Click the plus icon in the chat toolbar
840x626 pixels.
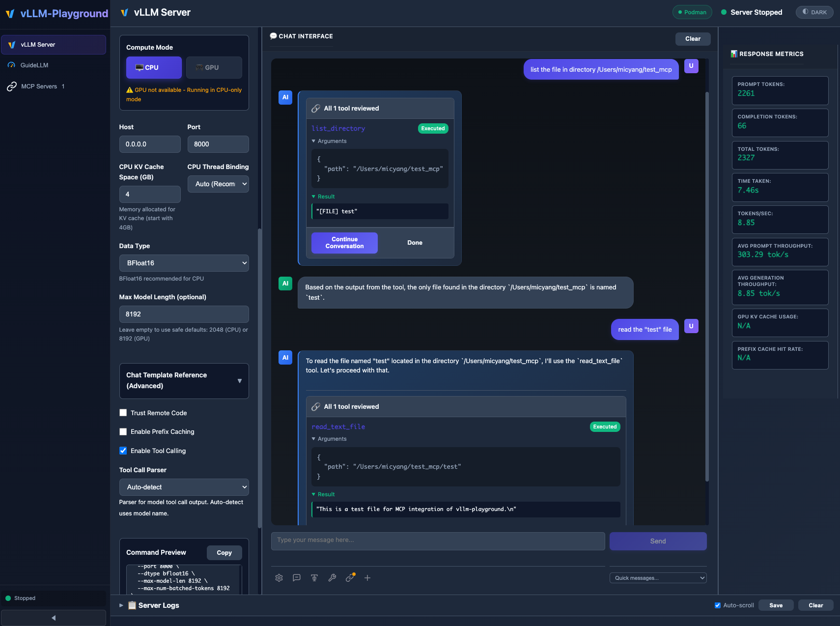coord(367,578)
